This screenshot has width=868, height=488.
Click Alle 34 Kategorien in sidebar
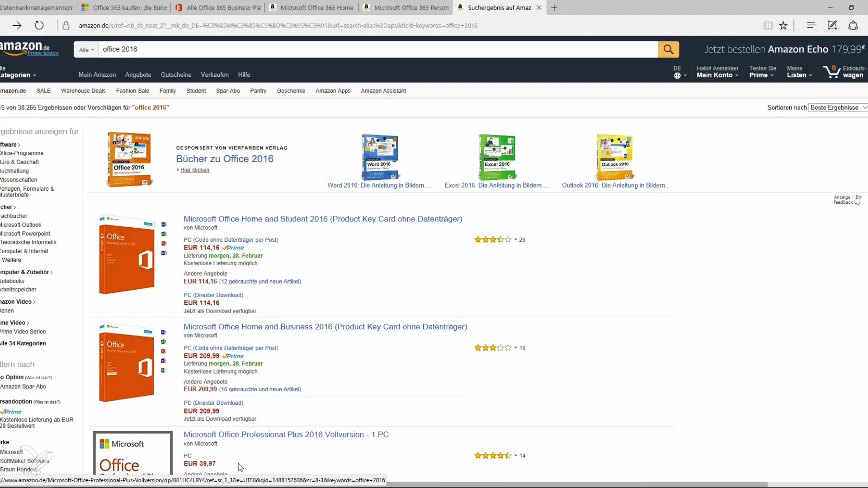(x=23, y=343)
